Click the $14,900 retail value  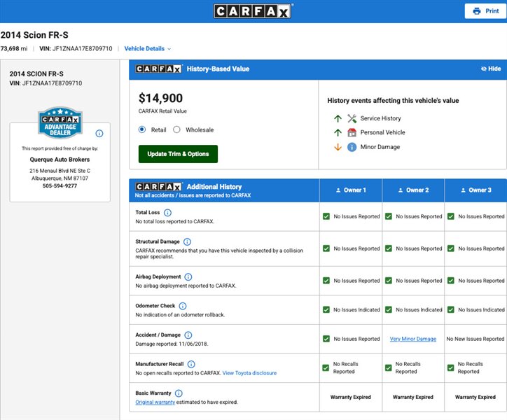160,98
